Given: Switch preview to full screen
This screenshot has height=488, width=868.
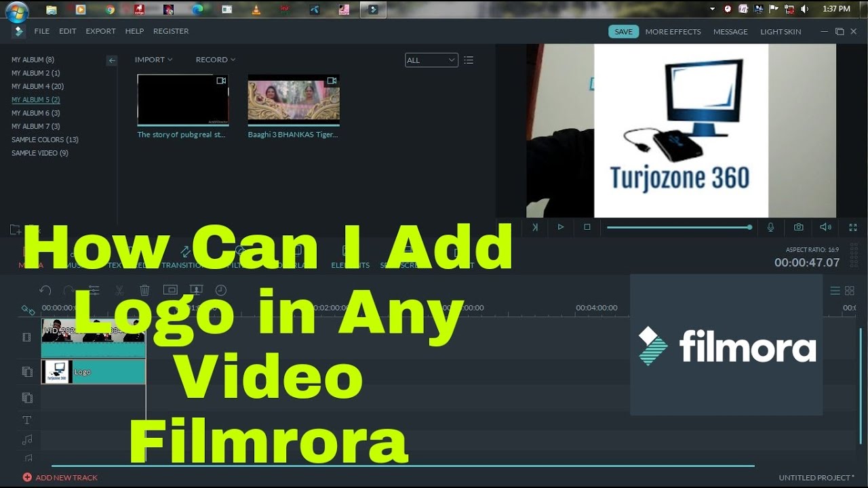Looking at the screenshot, I should pos(853,227).
